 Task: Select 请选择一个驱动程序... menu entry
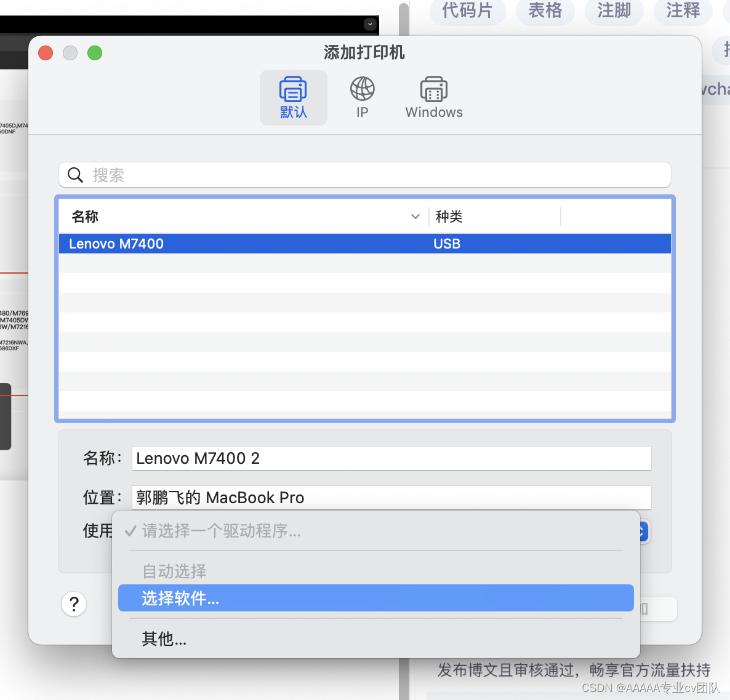(x=375, y=531)
